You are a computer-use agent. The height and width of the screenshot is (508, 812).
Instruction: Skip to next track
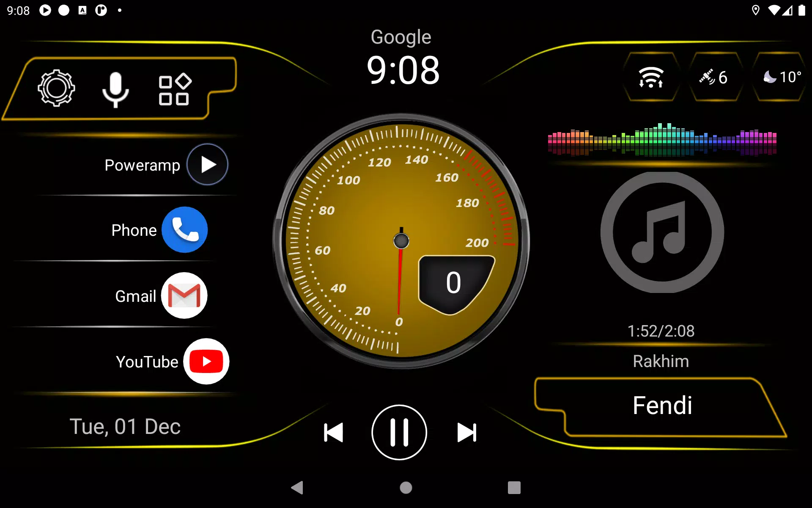click(x=467, y=432)
